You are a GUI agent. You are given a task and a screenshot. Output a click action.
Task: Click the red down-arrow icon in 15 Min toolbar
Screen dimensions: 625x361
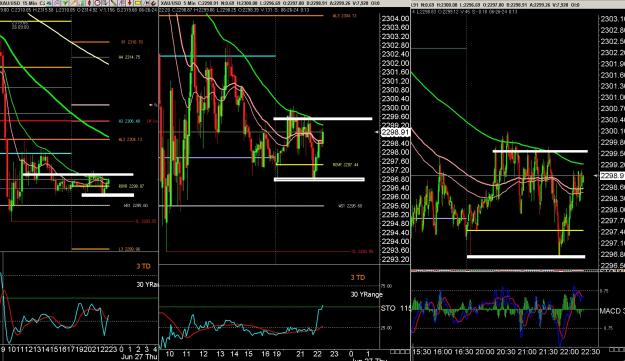pos(129,3)
